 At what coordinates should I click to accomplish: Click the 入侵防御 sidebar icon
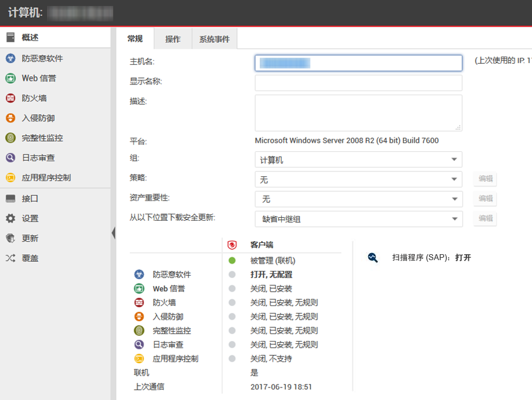(x=10, y=118)
